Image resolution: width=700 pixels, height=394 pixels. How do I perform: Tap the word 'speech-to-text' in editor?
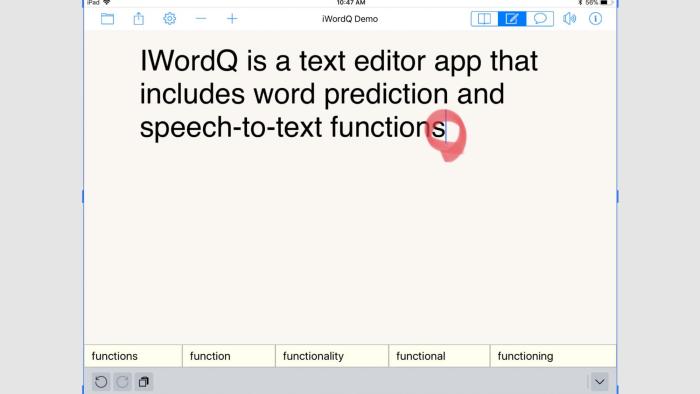231,128
